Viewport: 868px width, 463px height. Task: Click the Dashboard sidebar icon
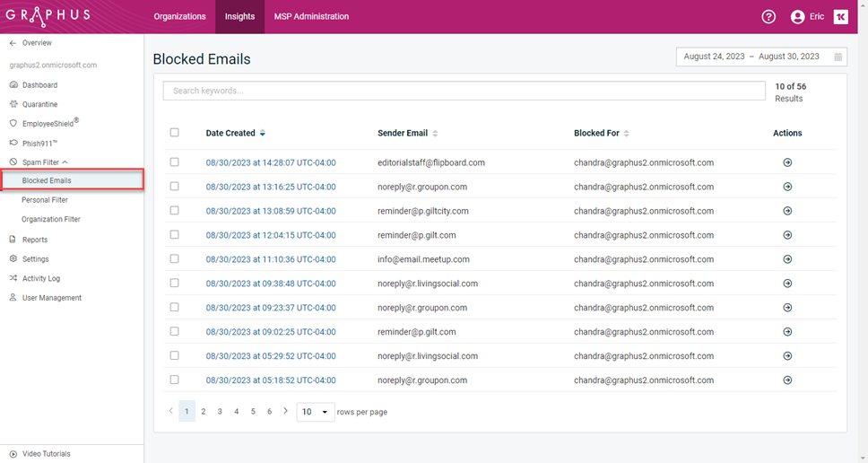click(x=13, y=84)
